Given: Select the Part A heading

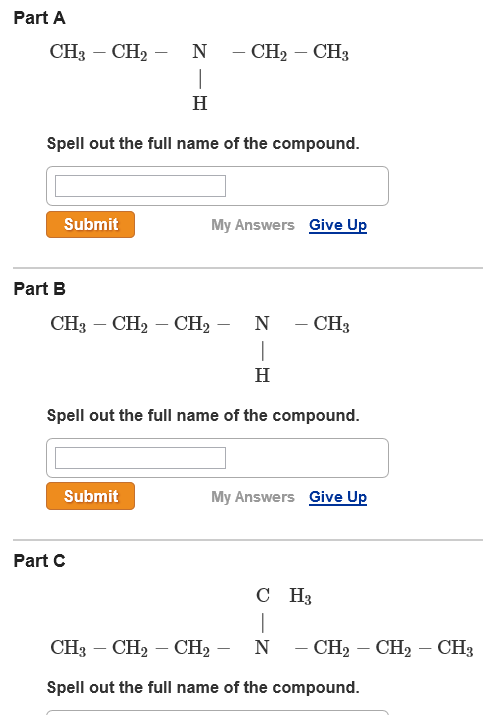Looking at the screenshot, I should click(39, 18).
